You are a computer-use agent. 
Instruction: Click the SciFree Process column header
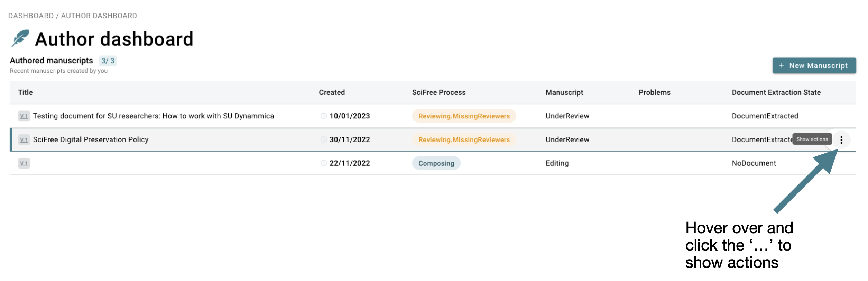(438, 92)
